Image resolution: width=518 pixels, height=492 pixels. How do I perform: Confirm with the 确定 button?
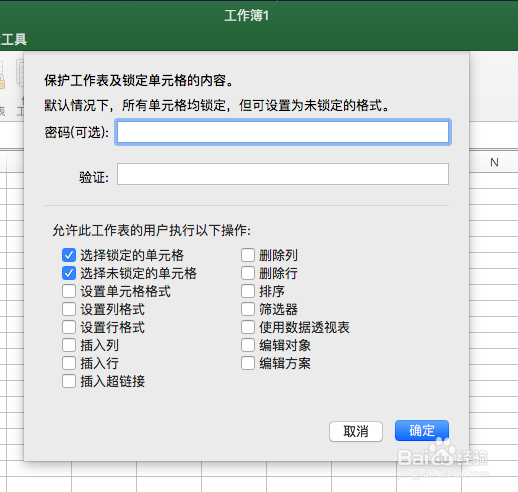[422, 431]
